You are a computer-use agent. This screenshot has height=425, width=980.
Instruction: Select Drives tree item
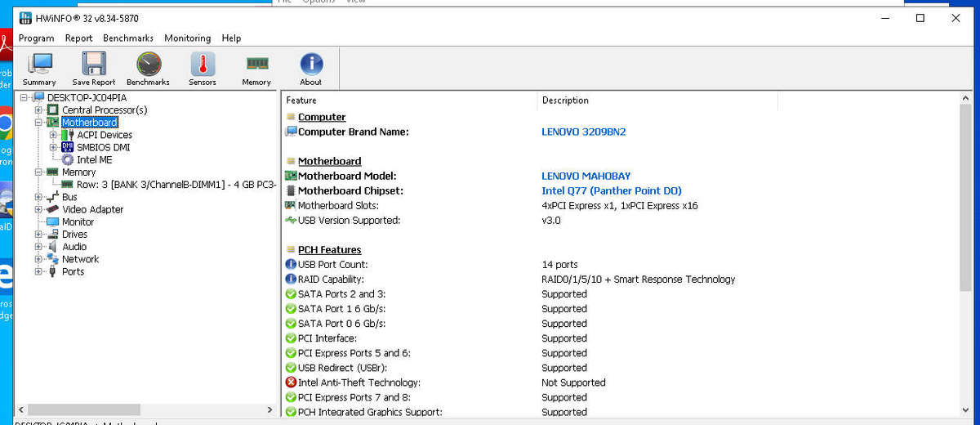coord(74,234)
